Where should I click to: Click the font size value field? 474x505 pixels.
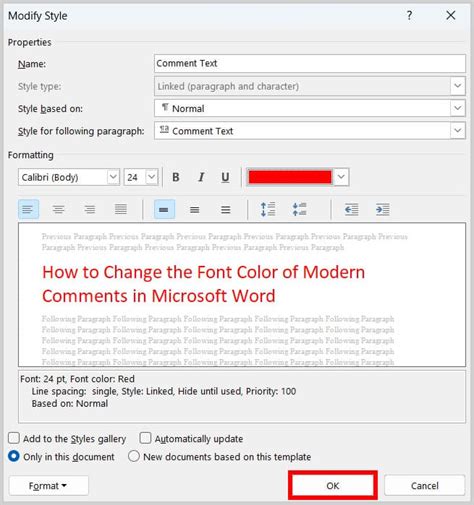coord(135,177)
